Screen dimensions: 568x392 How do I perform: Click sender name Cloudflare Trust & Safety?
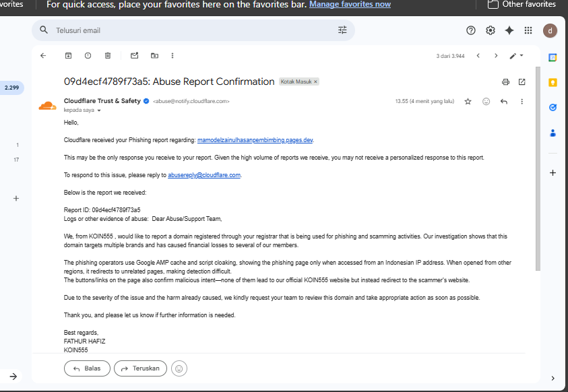(102, 101)
